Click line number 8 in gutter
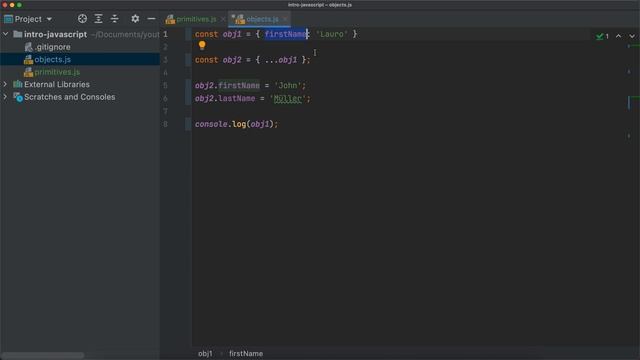The image size is (640, 360). coord(165,124)
